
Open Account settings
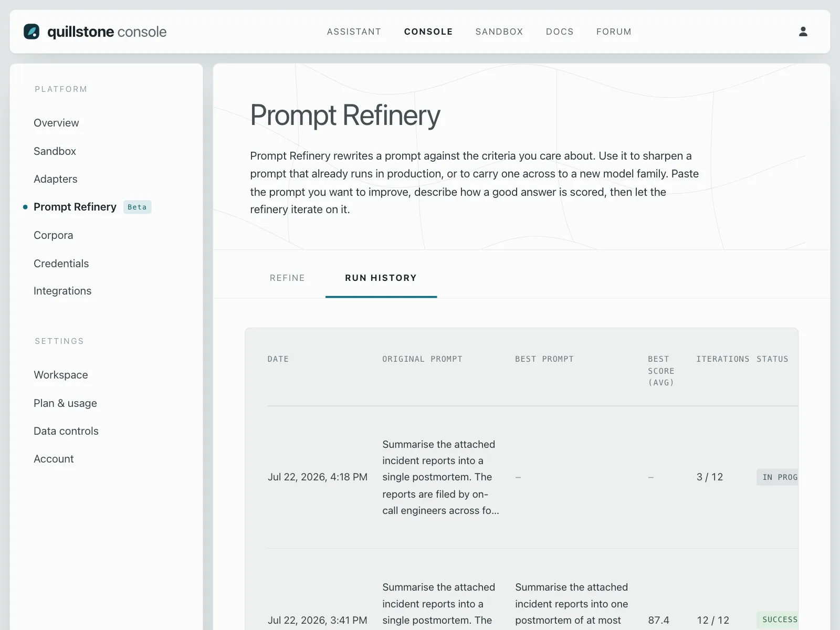pyautogui.click(x=54, y=459)
